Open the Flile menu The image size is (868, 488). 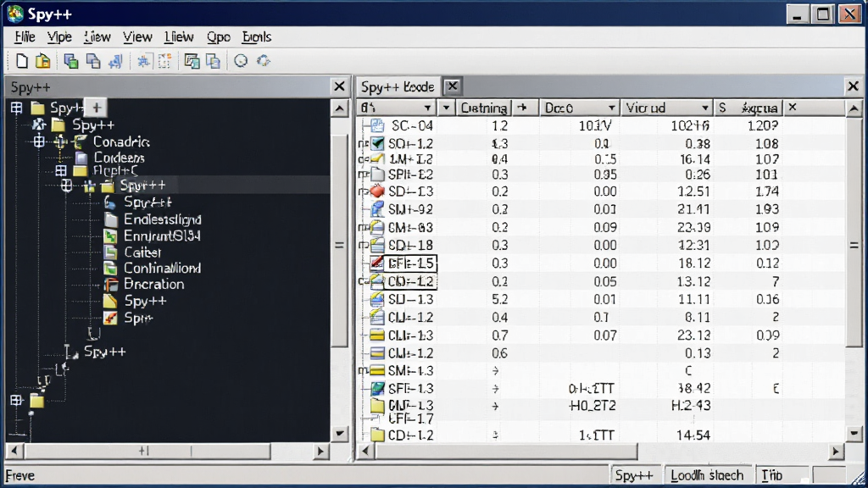pos(25,37)
